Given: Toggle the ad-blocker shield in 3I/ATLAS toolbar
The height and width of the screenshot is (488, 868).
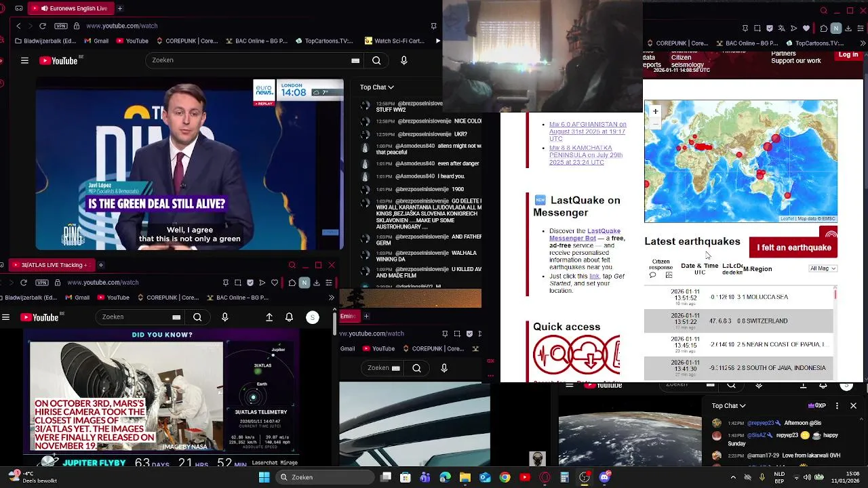Looking at the screenshot, I should [250, 283].
